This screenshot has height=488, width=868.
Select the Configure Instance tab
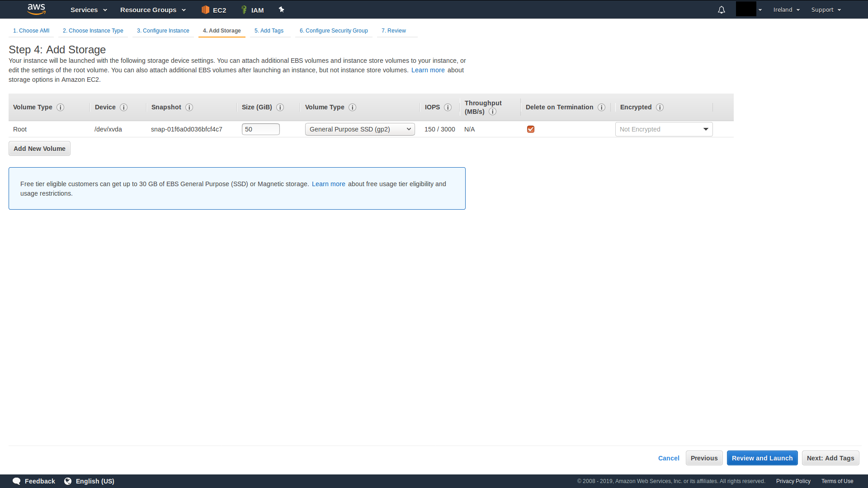tap(163, 30)
